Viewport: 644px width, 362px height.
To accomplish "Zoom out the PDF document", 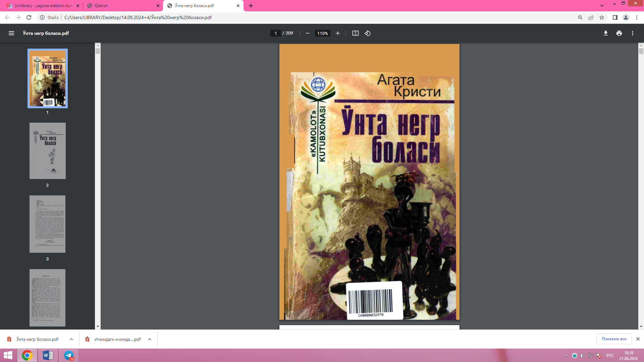I will [x=307, y=33].
